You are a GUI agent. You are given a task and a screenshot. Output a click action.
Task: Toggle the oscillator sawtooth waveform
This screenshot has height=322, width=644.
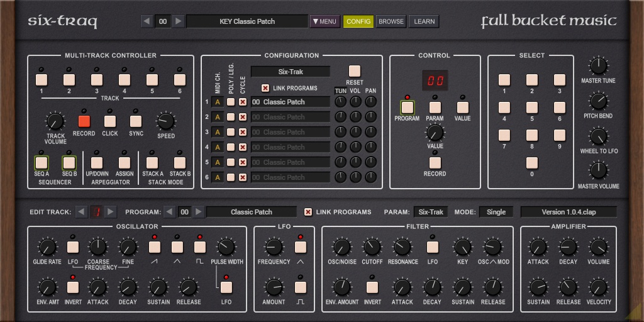coord(155,247)
